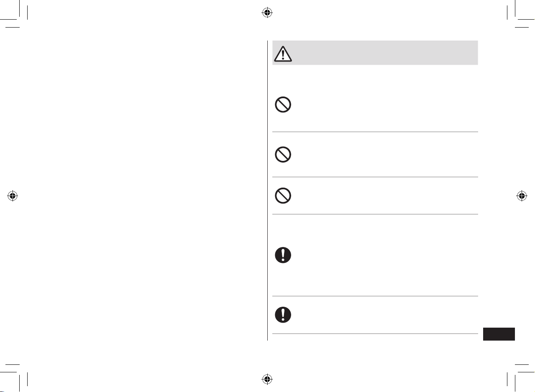This screenshot has height=392, width=535.
Task: Select the registration crosshair on the left edge
Action: click(13, 196)
